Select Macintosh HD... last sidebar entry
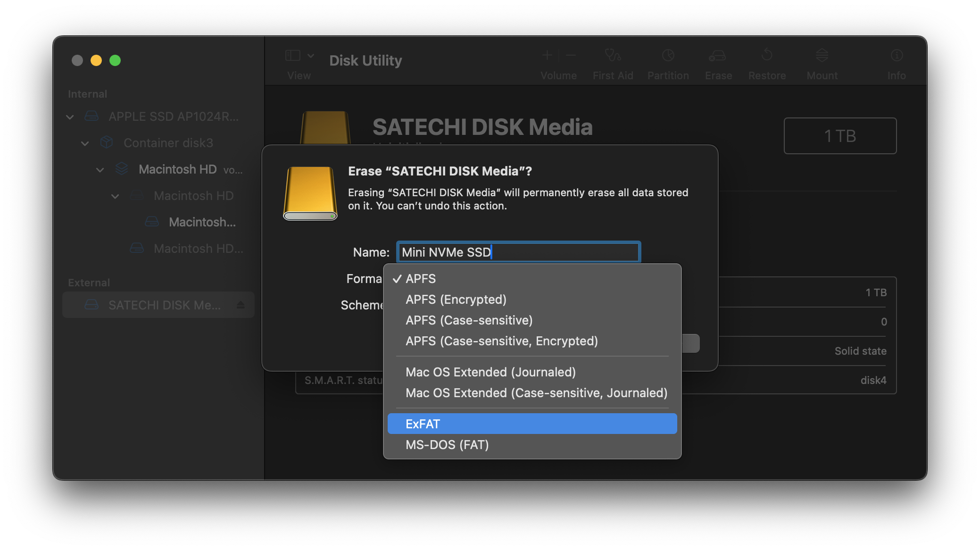 coord(158,249)
